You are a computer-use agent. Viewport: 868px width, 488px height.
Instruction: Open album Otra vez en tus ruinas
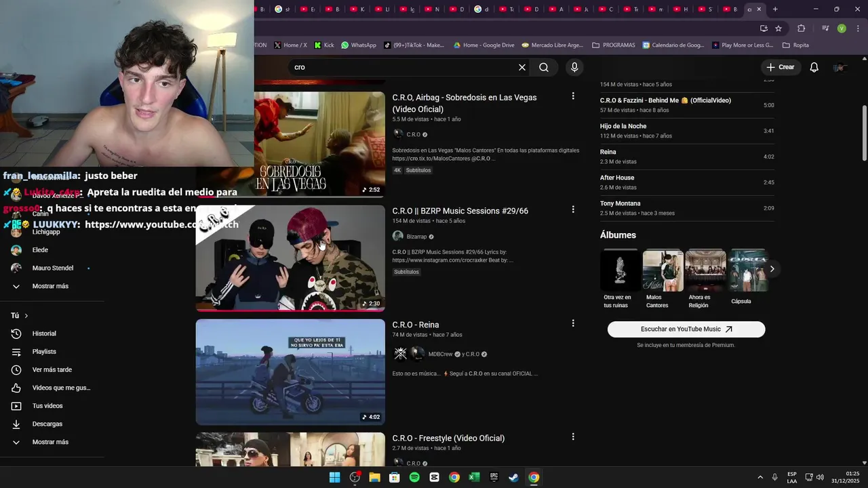pos(619,279)
